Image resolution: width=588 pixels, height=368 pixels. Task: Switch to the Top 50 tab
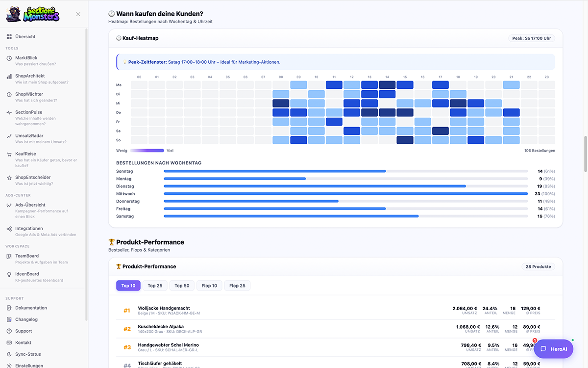182,286
